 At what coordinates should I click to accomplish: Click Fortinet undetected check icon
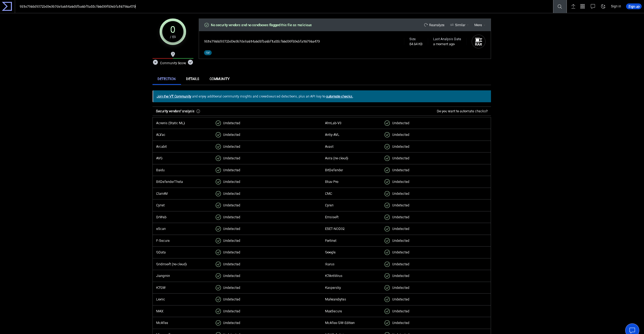click(387, 241)
